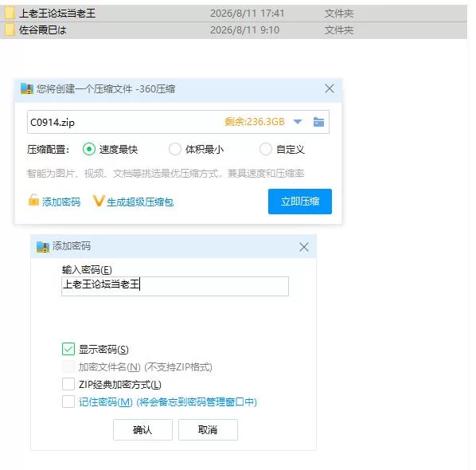This screenshot has width=476, height=470.
Task: Click 取消 button in password dialog
Action: 208,429
